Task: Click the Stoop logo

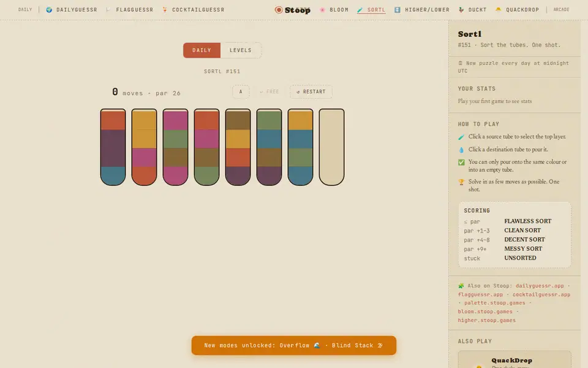Action: (x=293, y=10)
